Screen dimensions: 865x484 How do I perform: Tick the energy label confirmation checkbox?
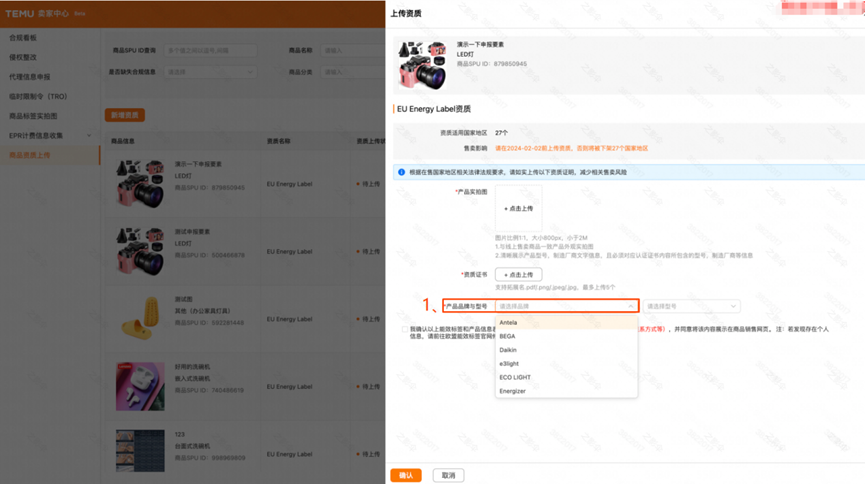pyautogui.click(x=405, y=329)
